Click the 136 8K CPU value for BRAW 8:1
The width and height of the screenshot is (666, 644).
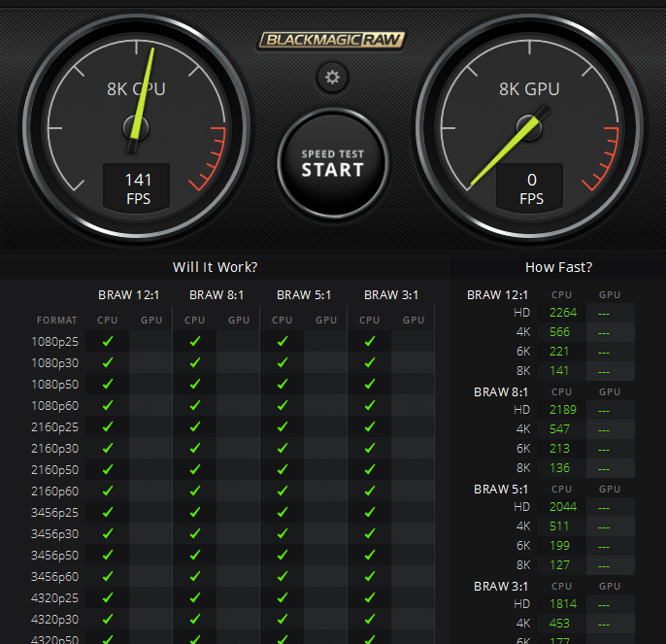pyautogui.click(x=559, y=468)
